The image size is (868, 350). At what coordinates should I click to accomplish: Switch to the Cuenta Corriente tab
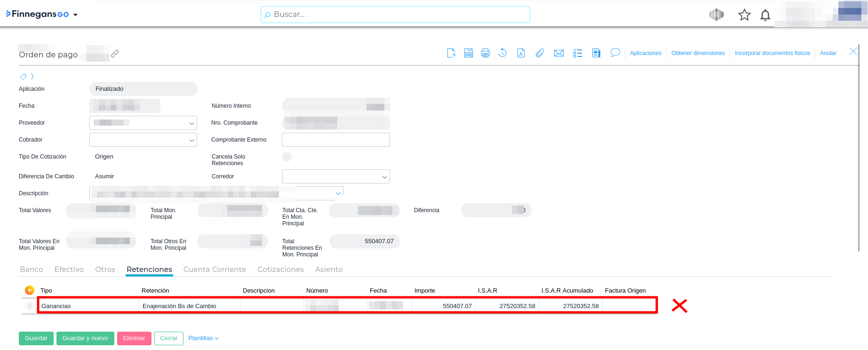coord(215,270)
